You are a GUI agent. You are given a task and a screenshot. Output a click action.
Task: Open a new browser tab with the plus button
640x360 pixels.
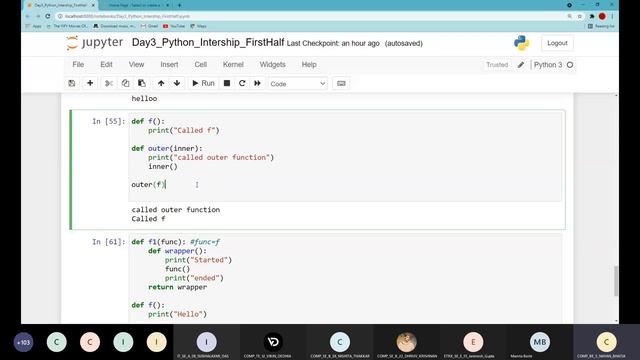179,5
